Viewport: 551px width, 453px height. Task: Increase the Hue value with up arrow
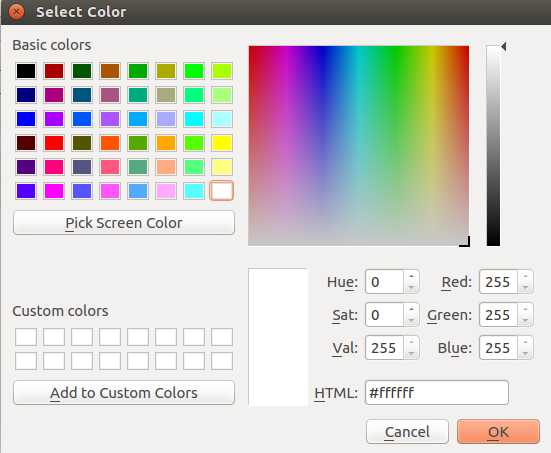(x=411, y=276)
